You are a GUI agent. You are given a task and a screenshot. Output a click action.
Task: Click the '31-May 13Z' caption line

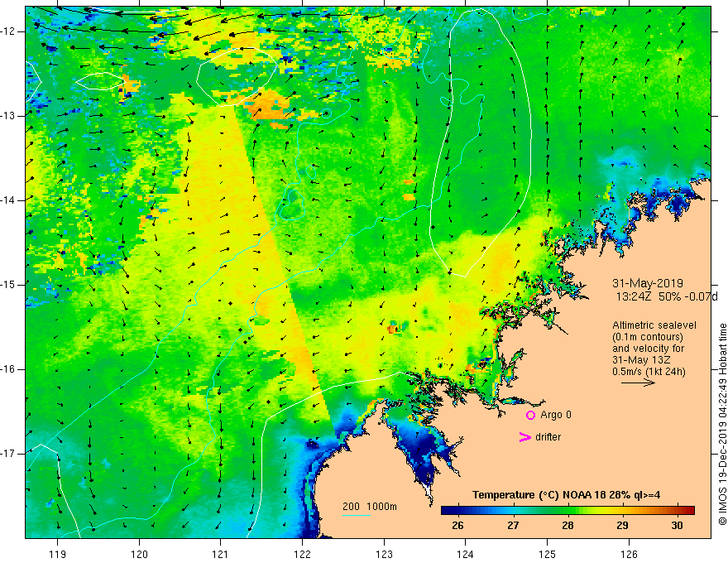[641, 360]
